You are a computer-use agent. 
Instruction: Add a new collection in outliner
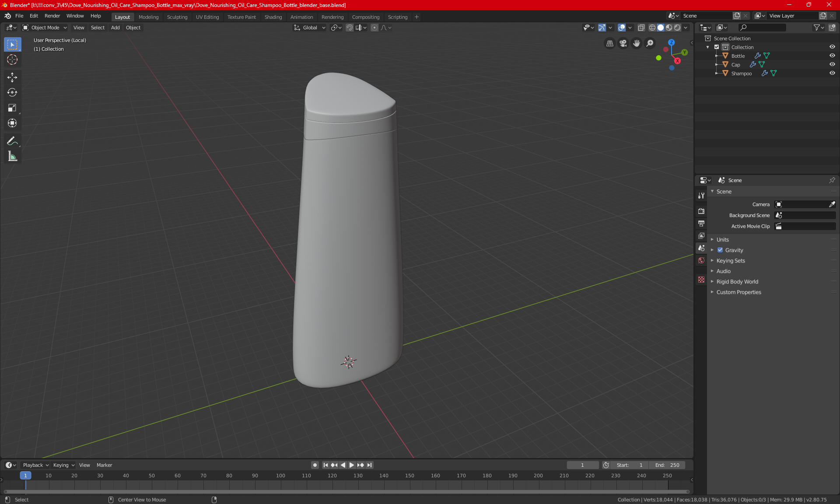click(x=832, y=28)
